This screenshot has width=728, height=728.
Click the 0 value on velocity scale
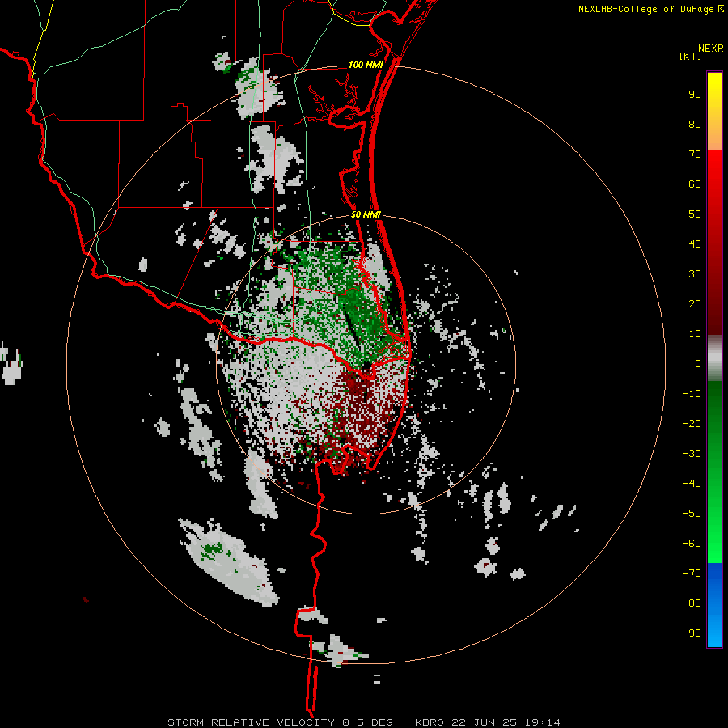coord(698,363)
